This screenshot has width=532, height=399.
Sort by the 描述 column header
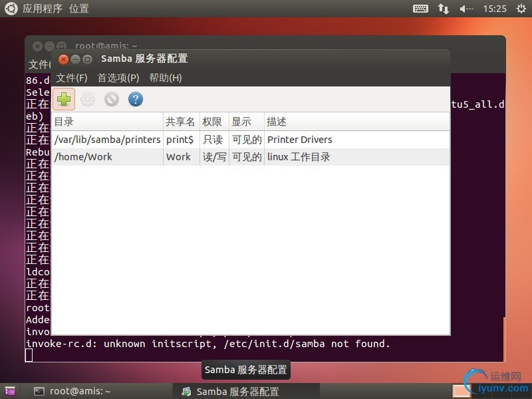pos(357,122)
